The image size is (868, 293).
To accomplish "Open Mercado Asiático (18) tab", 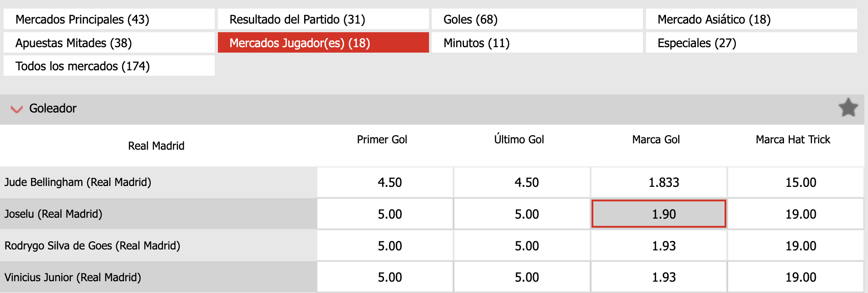I will 751,20.
